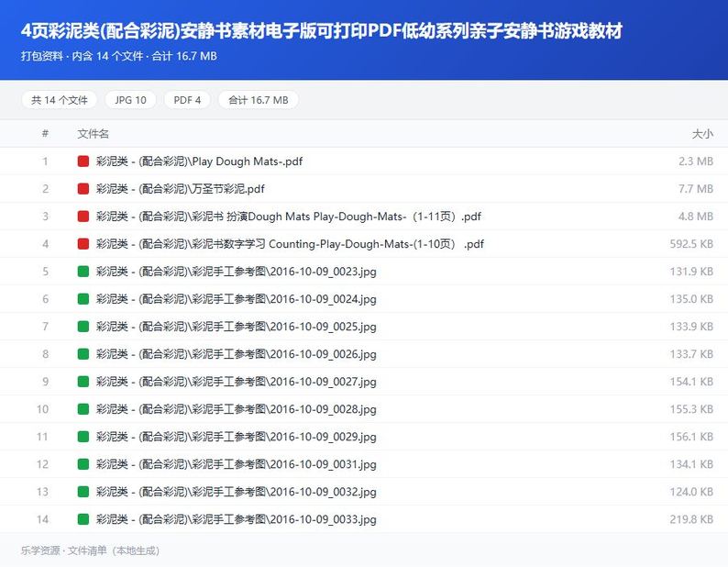Click the green icon for 2016-10-09_0026.jpg
728x567 pixels.
(x=83, y=354)
